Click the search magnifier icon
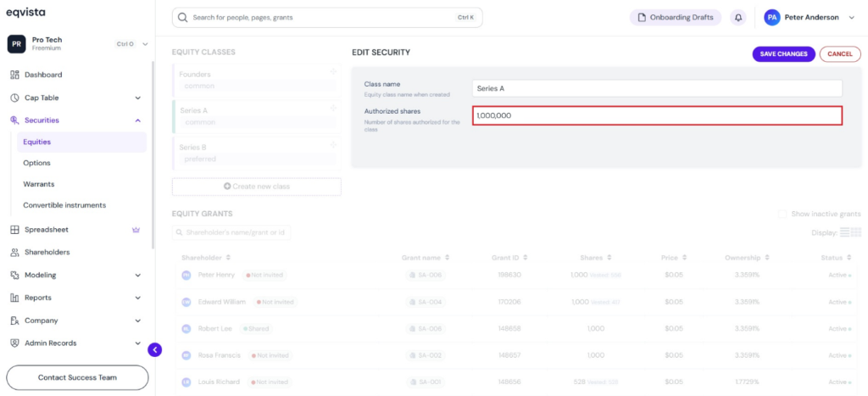 [x=182, y=18]
